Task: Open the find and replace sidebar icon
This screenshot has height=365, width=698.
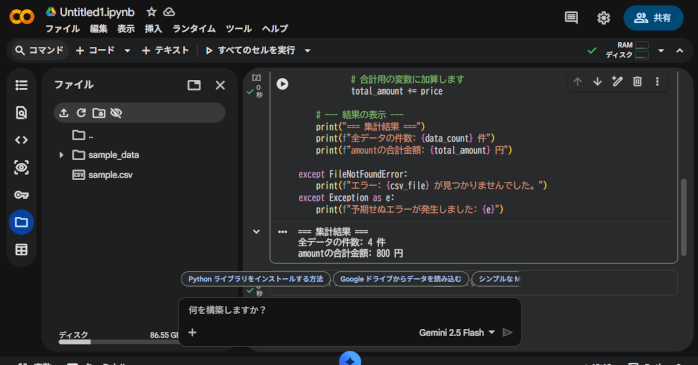Action: (21, 113)
